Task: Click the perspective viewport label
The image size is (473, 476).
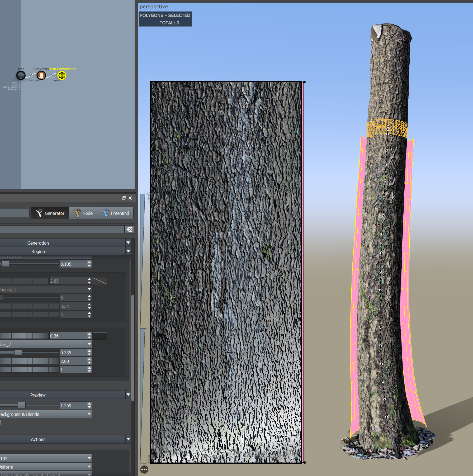Action: (x=154, y=6)
